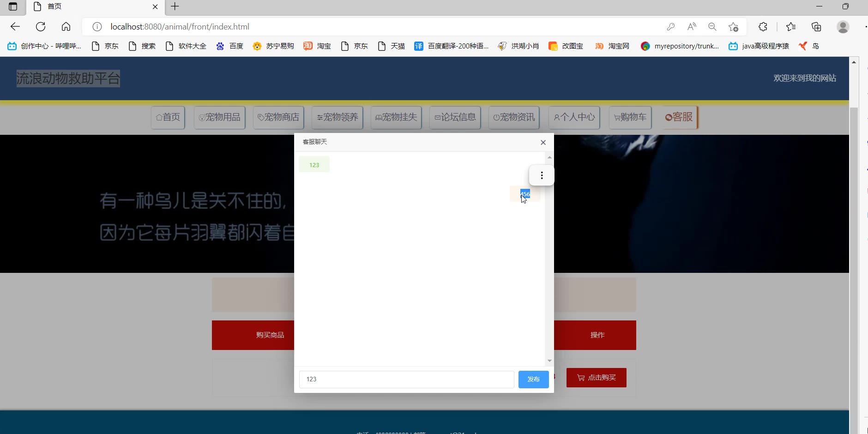The width and height of the screenshot is (868, 434).
Task: Open the three-dot floating menu in chat
Action: point(542,175)
